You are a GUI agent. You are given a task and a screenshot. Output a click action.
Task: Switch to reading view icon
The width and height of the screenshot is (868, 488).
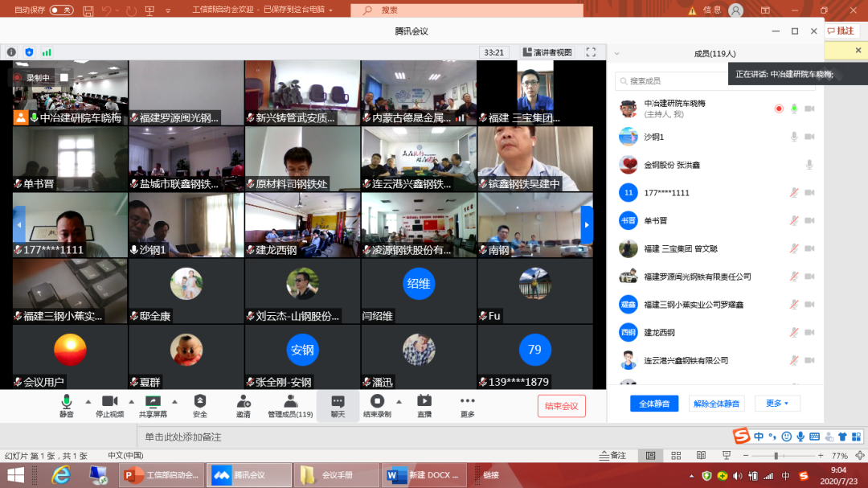(701, 455)
